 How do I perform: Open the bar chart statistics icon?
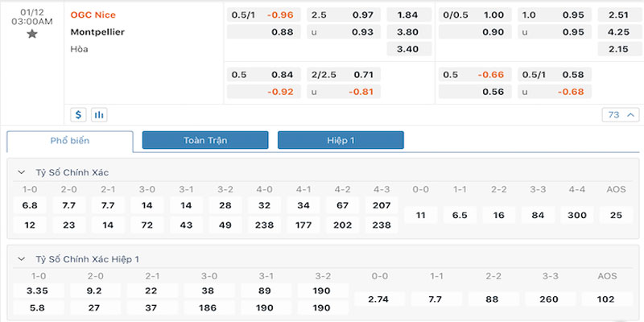99,114
